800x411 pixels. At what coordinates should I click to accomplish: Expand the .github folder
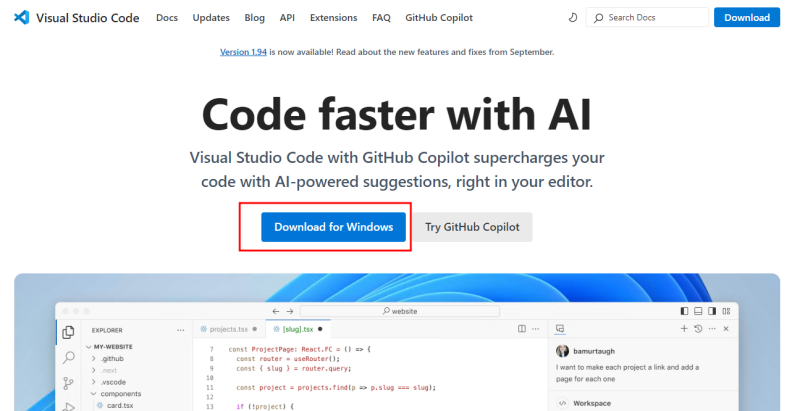click(93, 358)
